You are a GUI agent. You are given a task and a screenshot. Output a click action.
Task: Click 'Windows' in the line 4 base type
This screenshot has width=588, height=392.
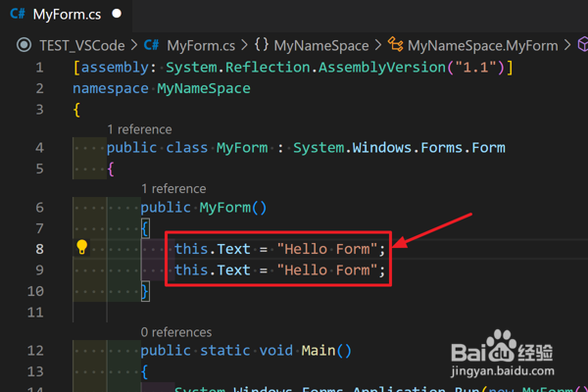tap(382, 148)
